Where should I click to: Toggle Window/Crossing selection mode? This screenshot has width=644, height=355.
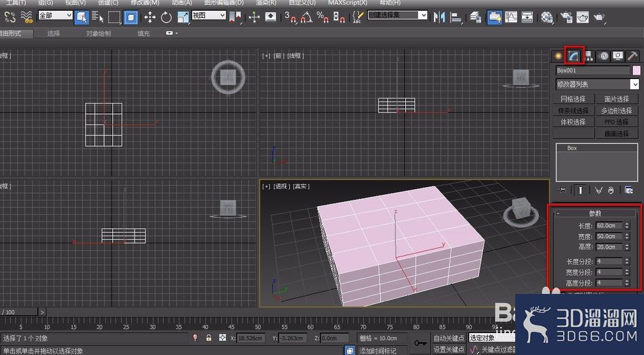click(131, 17)
